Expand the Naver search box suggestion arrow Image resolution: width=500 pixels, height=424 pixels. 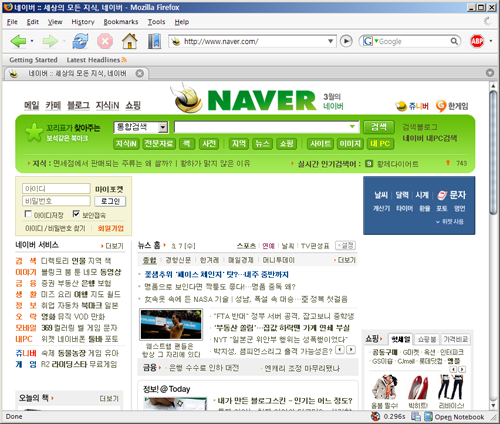tap(352, 127)
